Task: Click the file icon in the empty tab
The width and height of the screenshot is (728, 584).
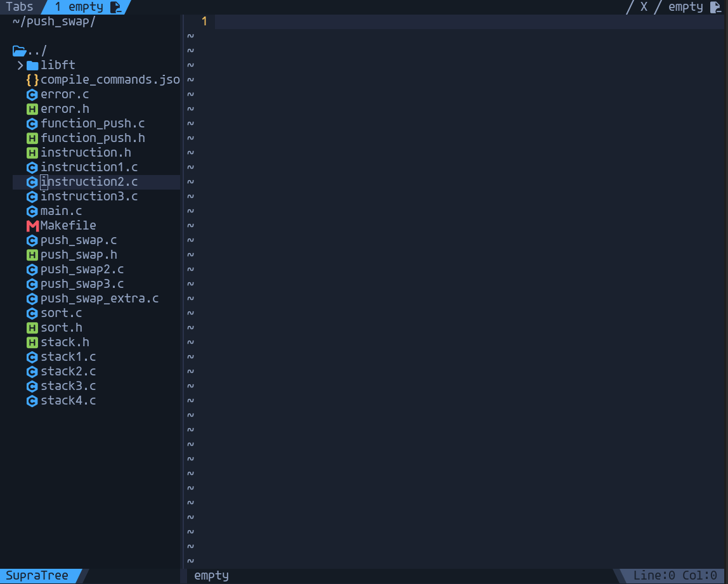Action: click(x=115, y=7)
